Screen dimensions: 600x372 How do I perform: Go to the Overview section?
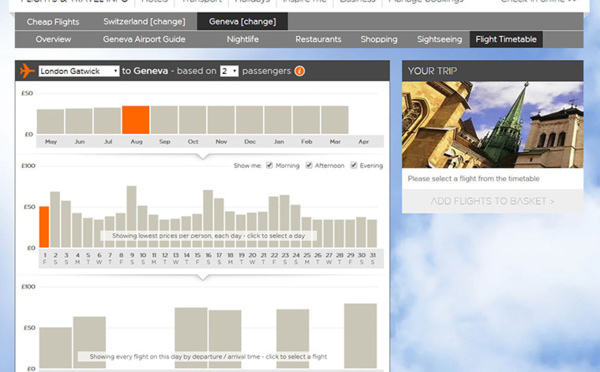click(53, 39)
